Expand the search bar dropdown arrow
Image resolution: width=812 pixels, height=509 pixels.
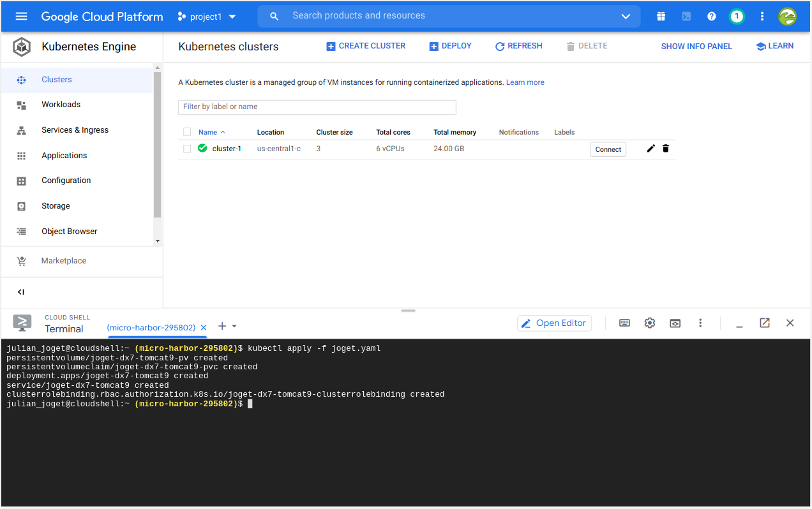626,17
